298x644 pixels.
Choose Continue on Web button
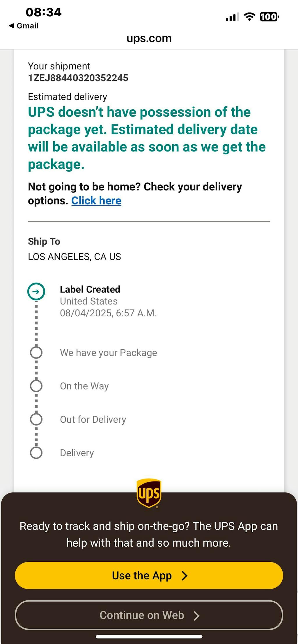149,615
